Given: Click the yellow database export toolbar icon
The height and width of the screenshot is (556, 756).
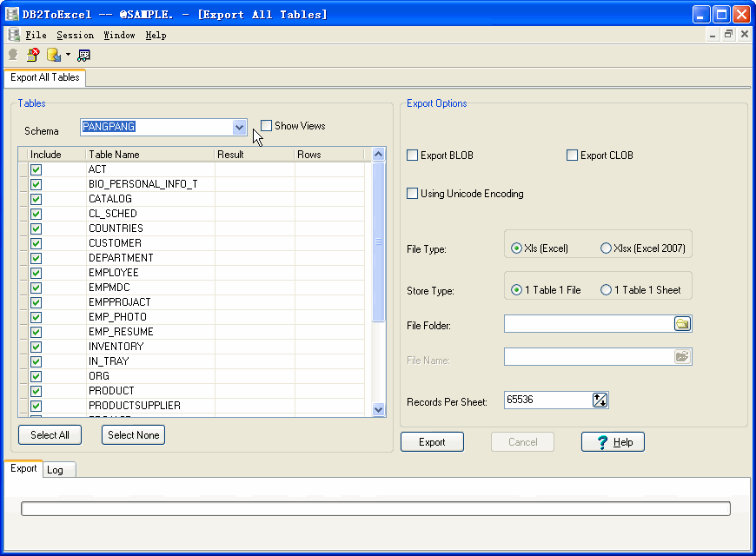Looking at the screenshot, I should pyautogui.click(x=54, y=55).
